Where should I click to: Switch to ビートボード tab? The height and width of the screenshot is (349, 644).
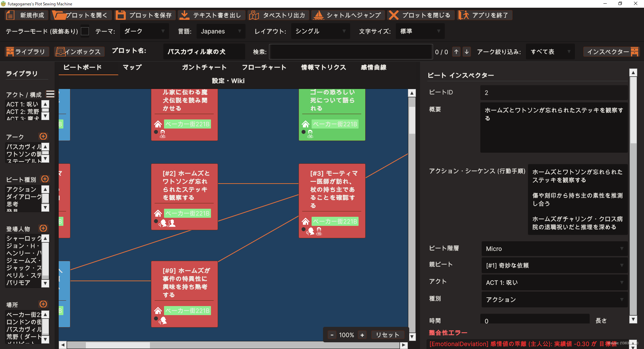(83, 67)
